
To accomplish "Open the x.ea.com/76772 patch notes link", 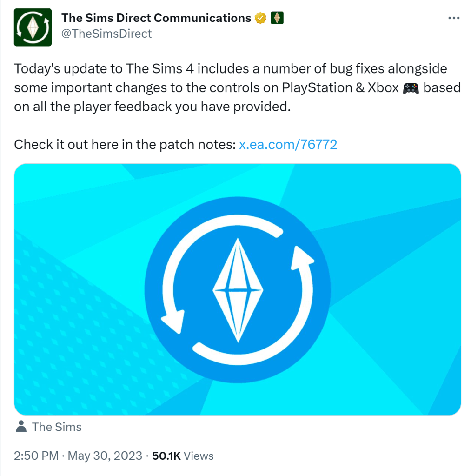I will [288, 144].
